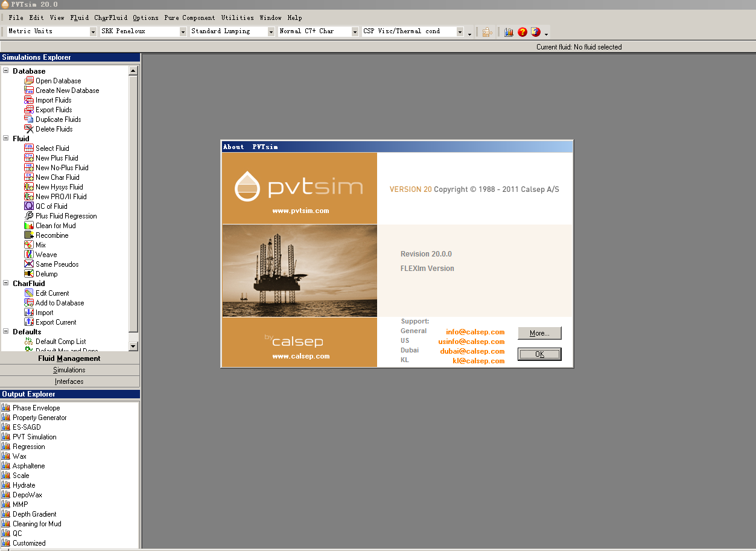
Task: Click the Select Fluid icon
Action: tap(29, 148)
